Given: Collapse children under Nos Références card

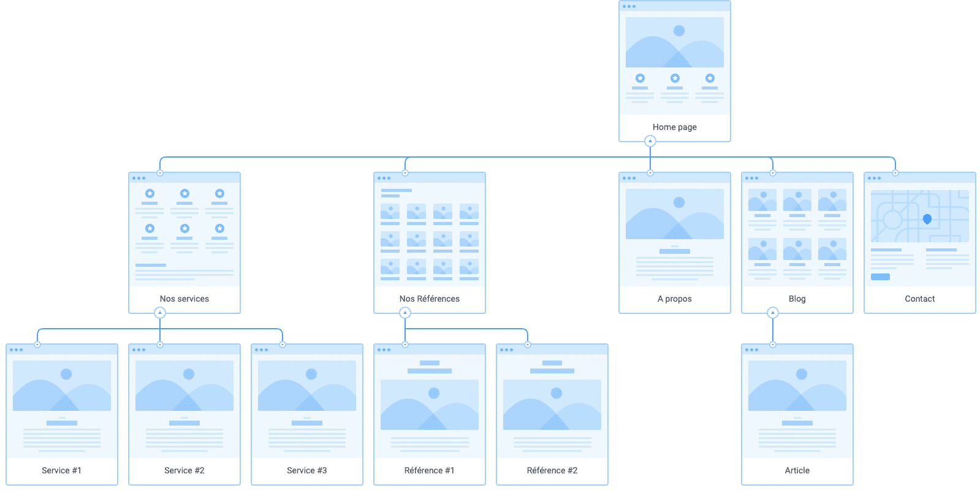Looking at the screenshot, I should pyautogui.click(x=405, y=313).
